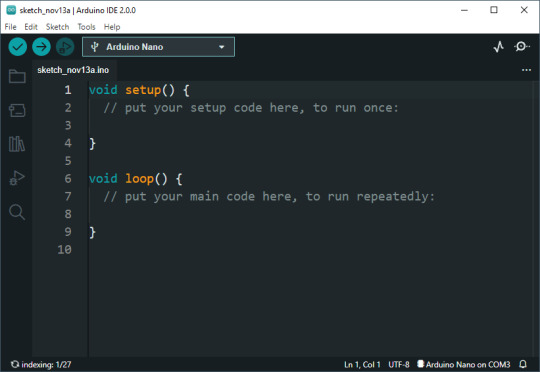Image resolution: width=540 pixels, height=372 pixels.
Task: Upload the sketch with the arrow button
Action: (x=41, y=46)
